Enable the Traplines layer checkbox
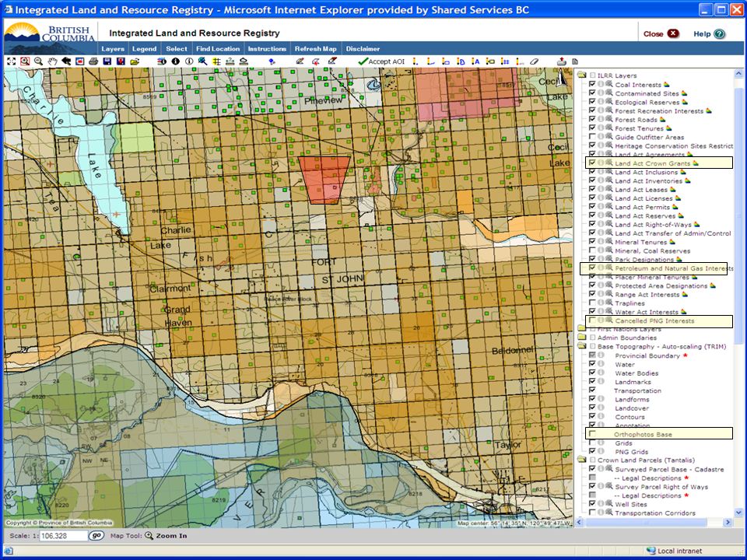 (592, 303)
